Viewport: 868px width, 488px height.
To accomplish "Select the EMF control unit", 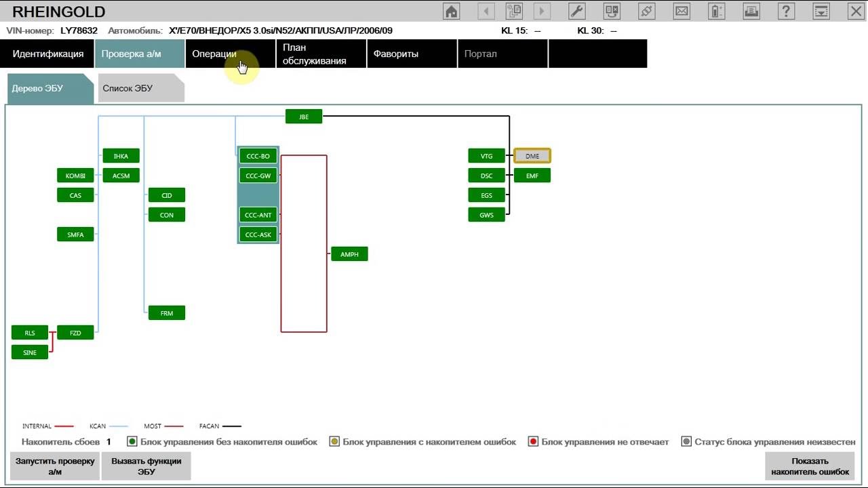I will click(x=532, y=176).
